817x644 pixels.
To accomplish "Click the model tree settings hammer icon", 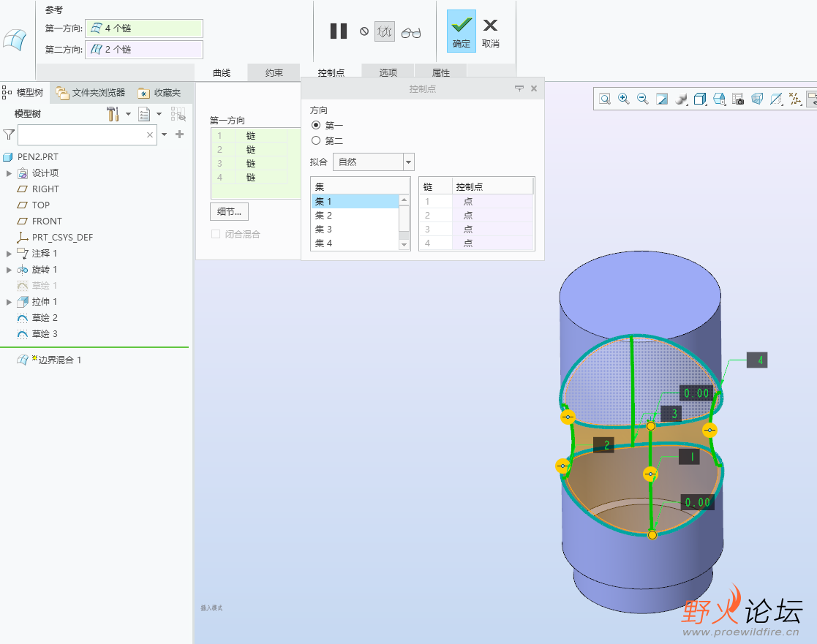I will click(x=113, y=113).
